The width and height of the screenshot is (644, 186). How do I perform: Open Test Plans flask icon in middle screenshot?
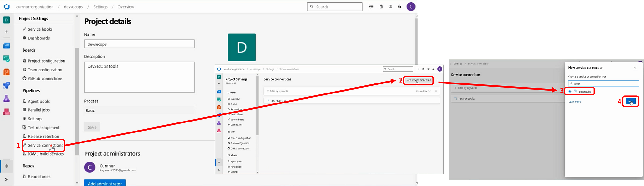click(219, 123)
